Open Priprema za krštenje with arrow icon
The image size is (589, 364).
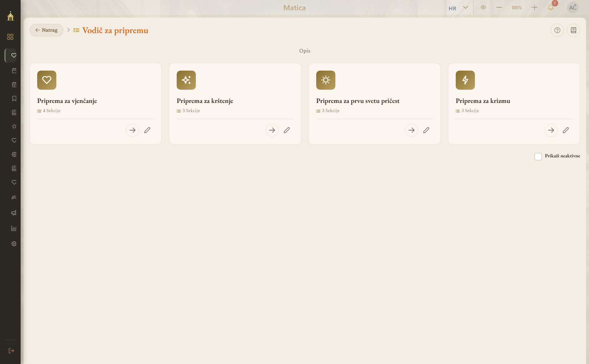click(272, 130)
